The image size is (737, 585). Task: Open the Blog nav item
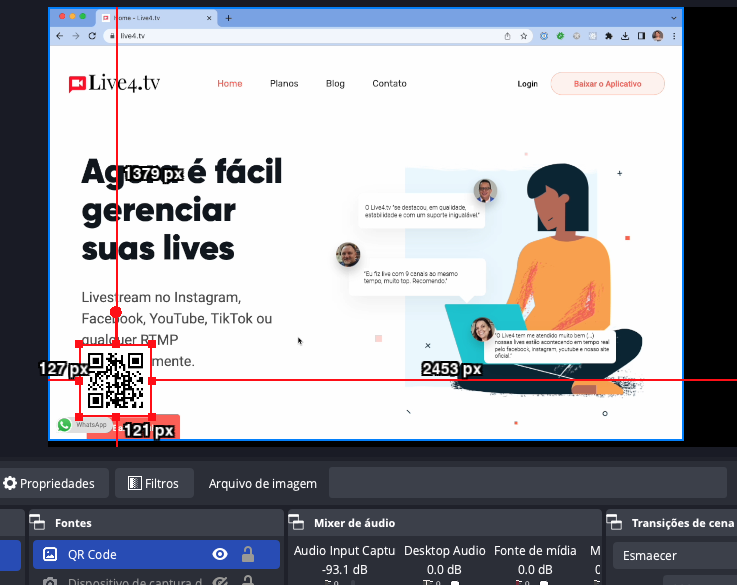[335, 84]
